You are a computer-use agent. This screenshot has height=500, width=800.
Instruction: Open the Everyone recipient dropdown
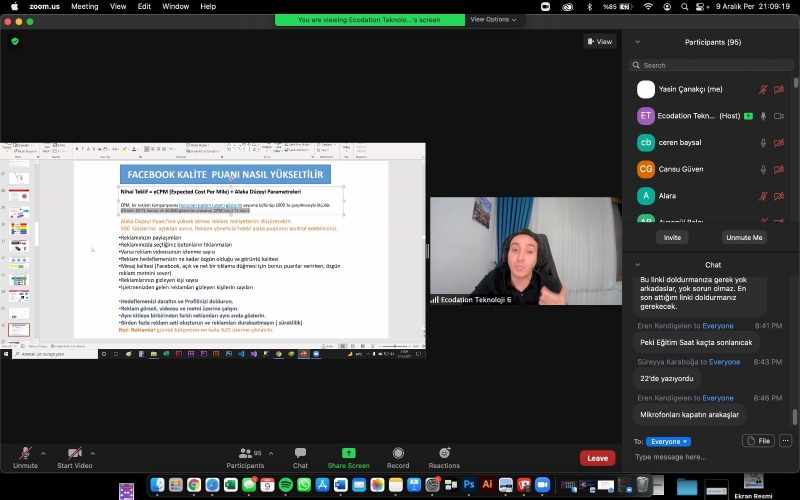click(668, 441)
